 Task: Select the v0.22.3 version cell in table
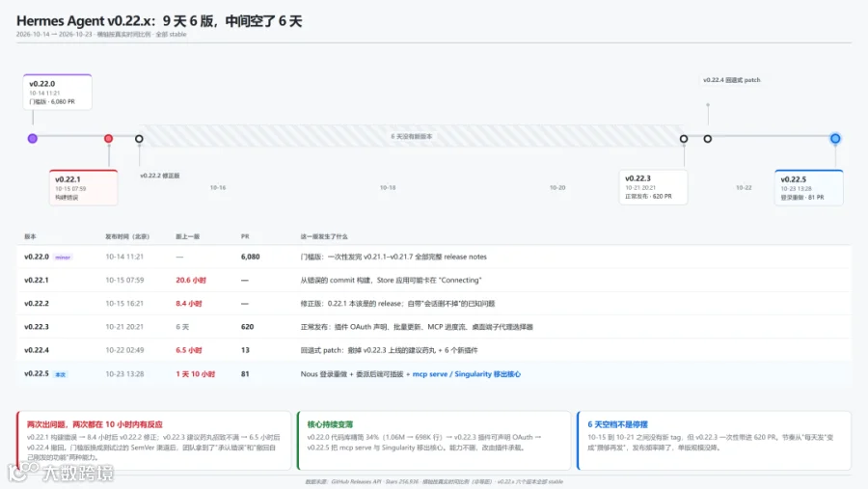click(37, 327)
